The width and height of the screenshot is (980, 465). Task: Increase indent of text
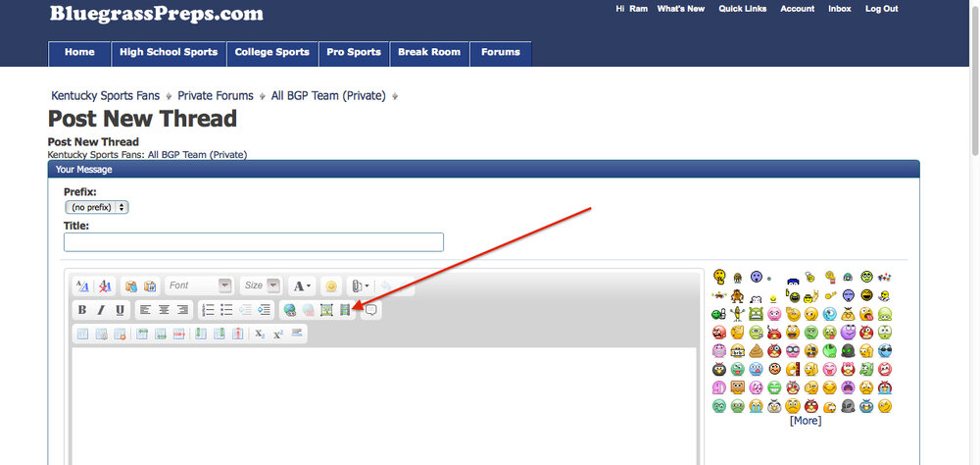265,310
